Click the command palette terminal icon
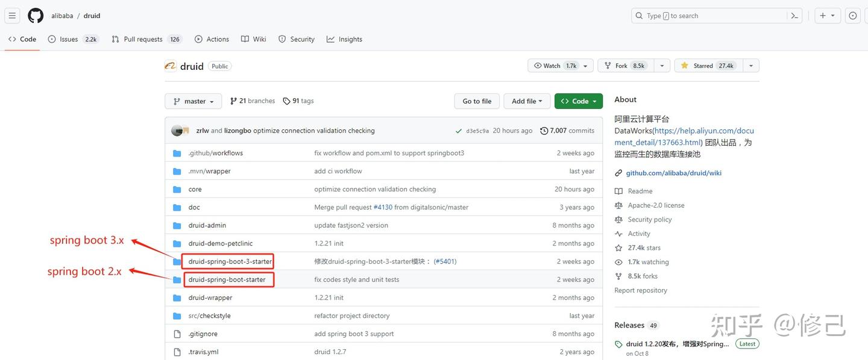The height and width of the screenshot is (360, 868). 794,15
